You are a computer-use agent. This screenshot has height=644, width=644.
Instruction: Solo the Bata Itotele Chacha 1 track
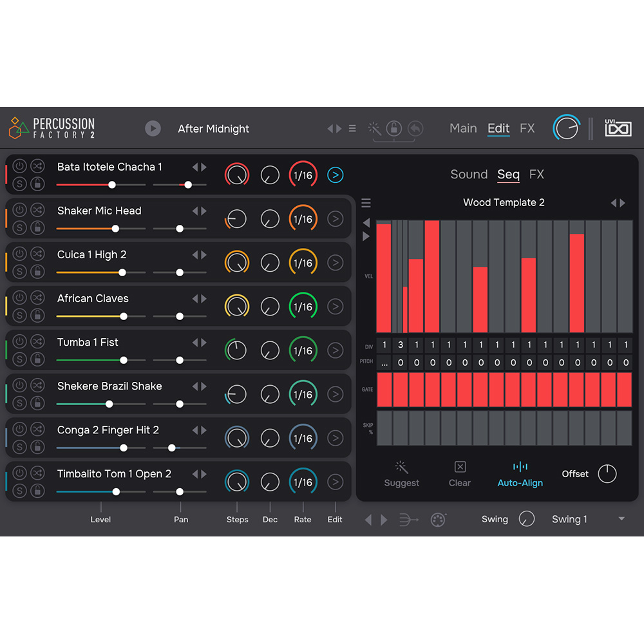click(19, 184)
